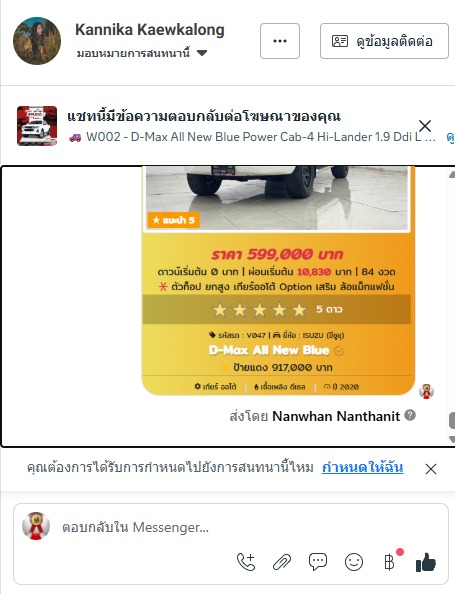Open the emoji picker smiley icon

(x=354, y=562)
